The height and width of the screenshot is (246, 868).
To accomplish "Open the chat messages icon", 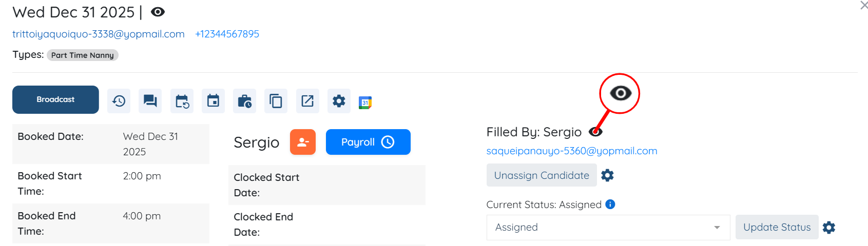I will click(x=150, y=101).
